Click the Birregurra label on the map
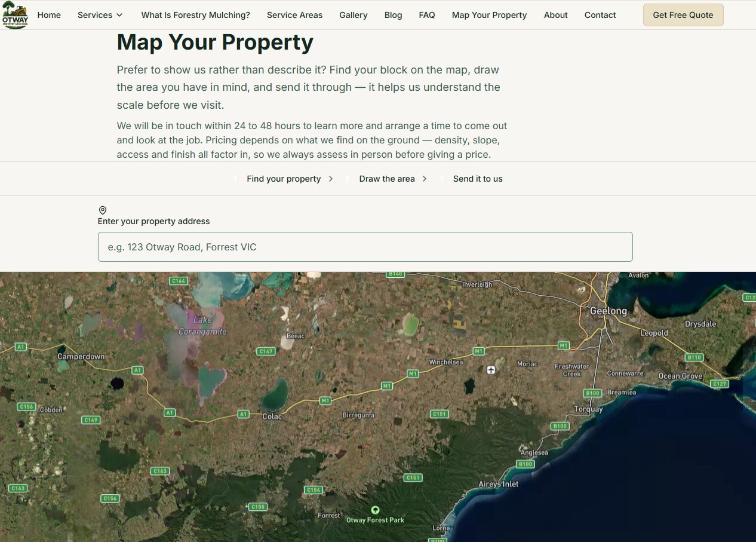This screenshot has height=542, width=756. (358, 415)
